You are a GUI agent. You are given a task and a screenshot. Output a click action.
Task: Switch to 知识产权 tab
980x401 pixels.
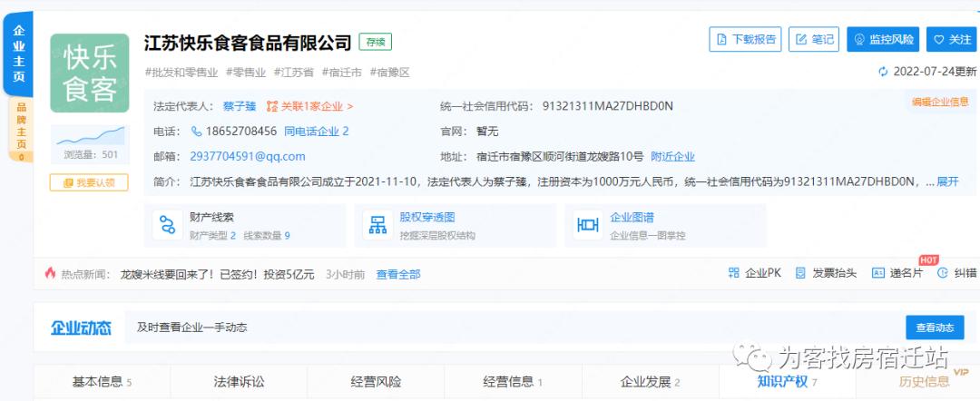click(x=788, y=382)
